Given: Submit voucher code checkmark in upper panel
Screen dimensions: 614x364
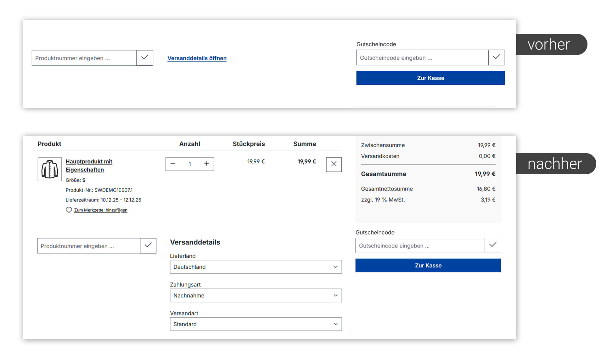Looking at the screenshot, I should click(496, 57).
